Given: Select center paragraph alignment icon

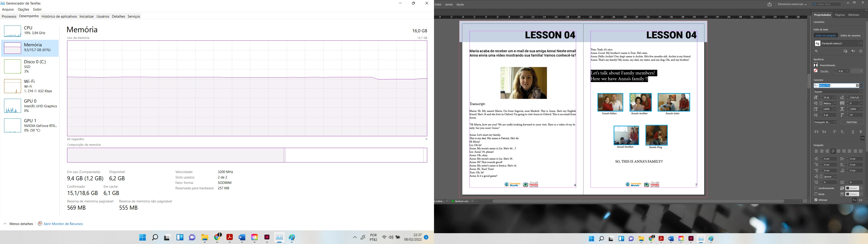Looking at the screenshot, I should tap(822, 151).
